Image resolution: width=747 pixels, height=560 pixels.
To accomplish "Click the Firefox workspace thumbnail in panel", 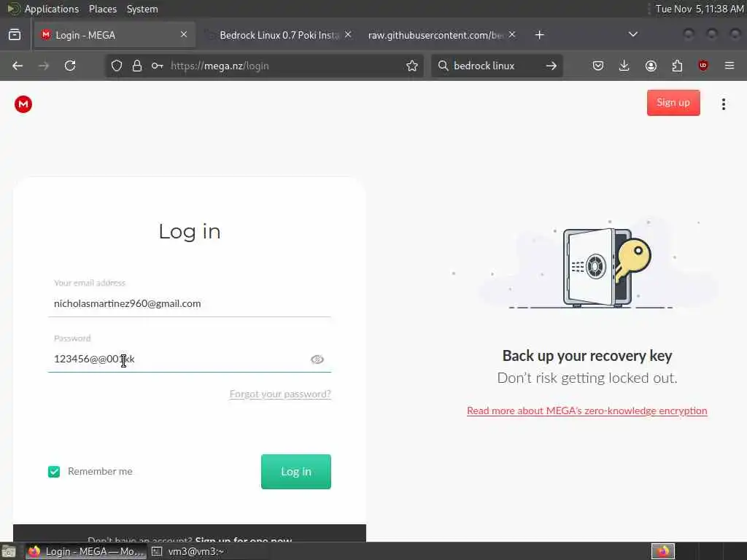I will [662, 551].
